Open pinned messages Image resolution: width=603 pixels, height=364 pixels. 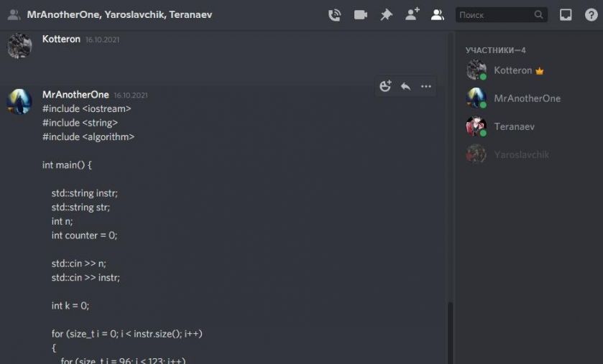[x=386, y=15]
